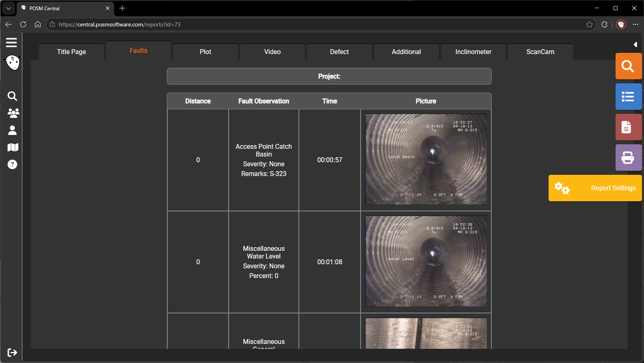Bookmark this page with star icon

590,24
